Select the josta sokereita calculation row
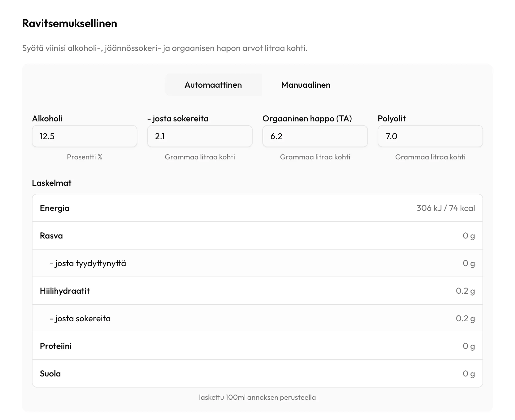Image resolution: width=515 pixels, height=420 pixels. tap(257, 318)
